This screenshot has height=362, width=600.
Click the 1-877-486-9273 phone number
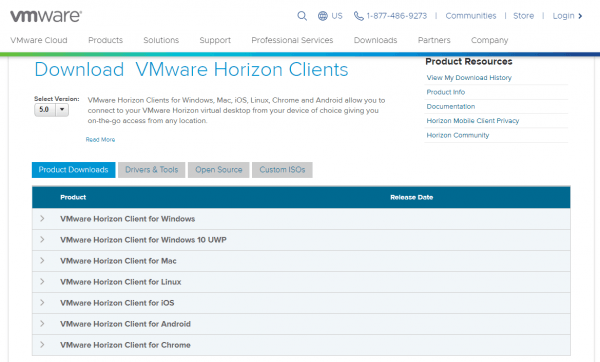396,16
